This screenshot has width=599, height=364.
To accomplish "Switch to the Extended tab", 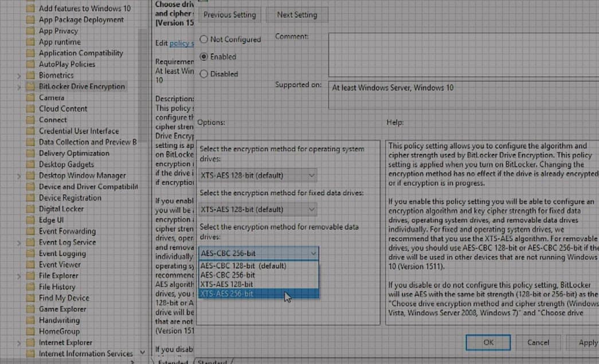I will point(173,361).
